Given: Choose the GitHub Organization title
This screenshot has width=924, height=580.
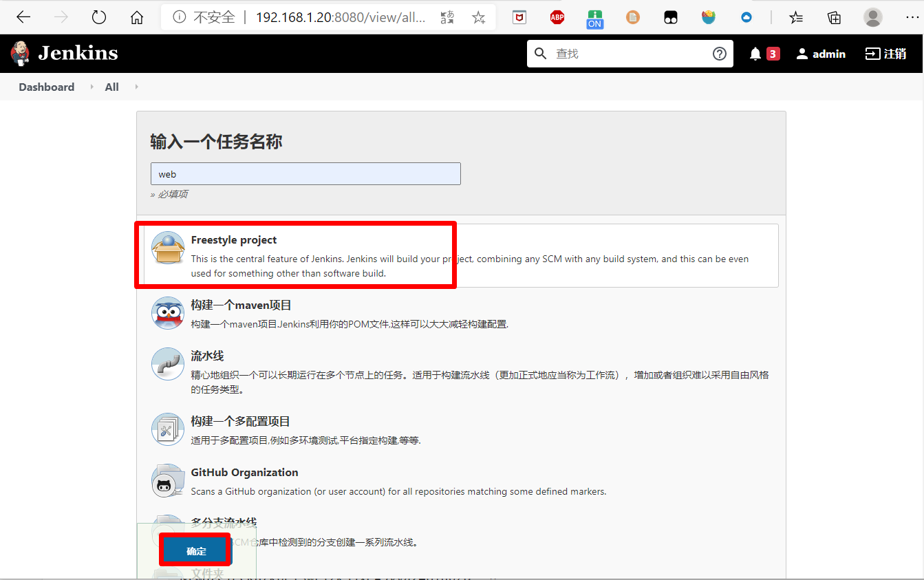Looking at the screenshot, I should click(244, 473).
